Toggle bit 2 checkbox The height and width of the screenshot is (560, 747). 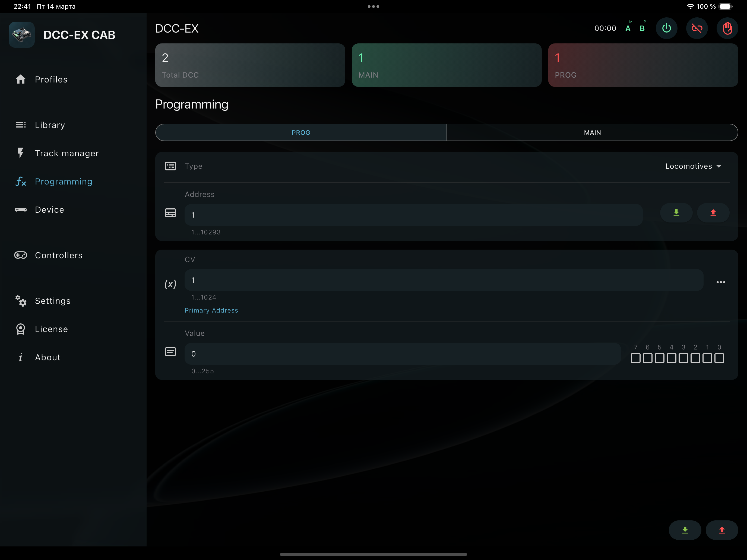pos(695,358)
